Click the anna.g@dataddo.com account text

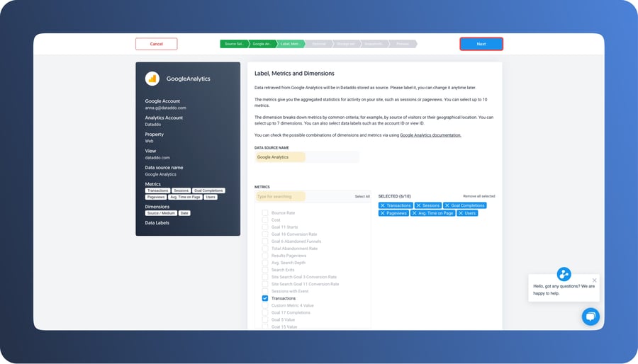point(166,108)
